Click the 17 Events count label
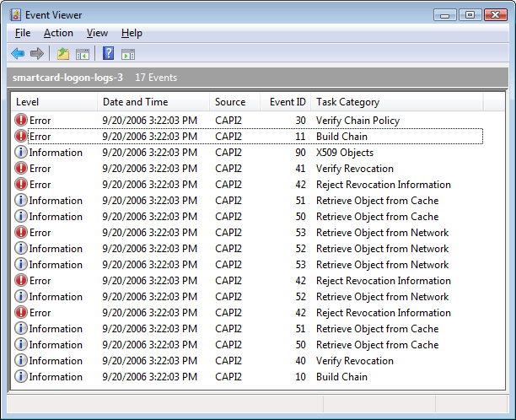 pyautogui.click(x=156, y=78)
